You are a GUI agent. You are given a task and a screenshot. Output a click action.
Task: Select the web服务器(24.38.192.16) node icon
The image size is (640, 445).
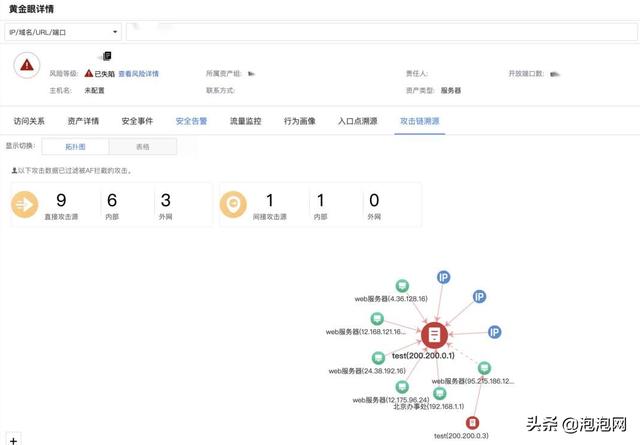click(x=378, y=358)
